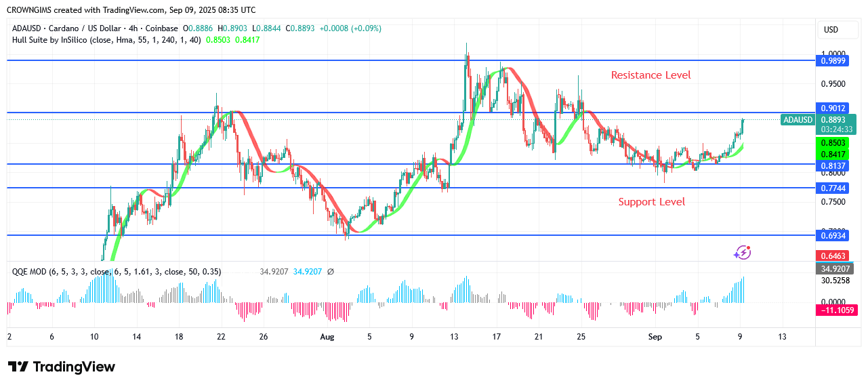This screenshot has width=868, height=387.
Task: Click the purple lightning replay icon
Action: point(743,253)
